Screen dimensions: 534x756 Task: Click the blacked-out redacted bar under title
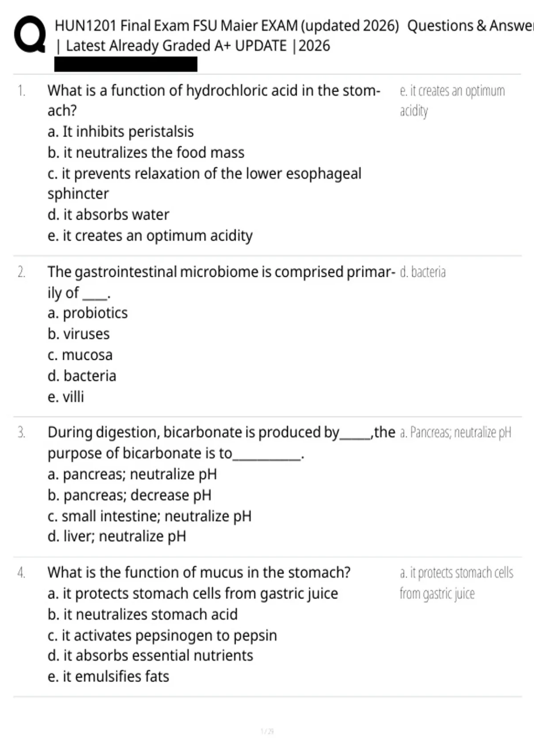coord(126,64)
